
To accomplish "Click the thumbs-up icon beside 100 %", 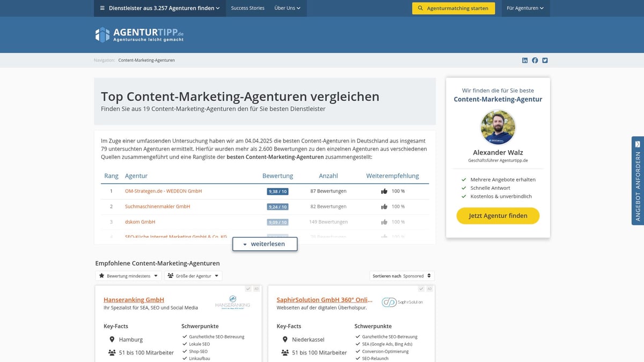I will [x=383, y=190].
